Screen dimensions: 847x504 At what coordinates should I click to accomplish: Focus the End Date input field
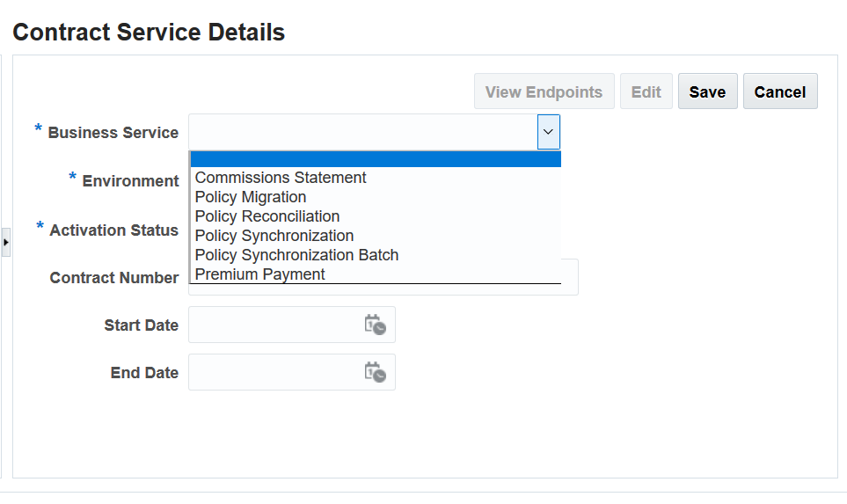point(274,372)
